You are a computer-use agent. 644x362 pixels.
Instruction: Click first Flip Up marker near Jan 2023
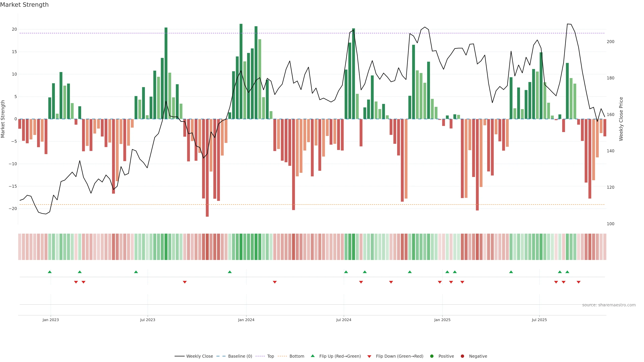[50, 272]
